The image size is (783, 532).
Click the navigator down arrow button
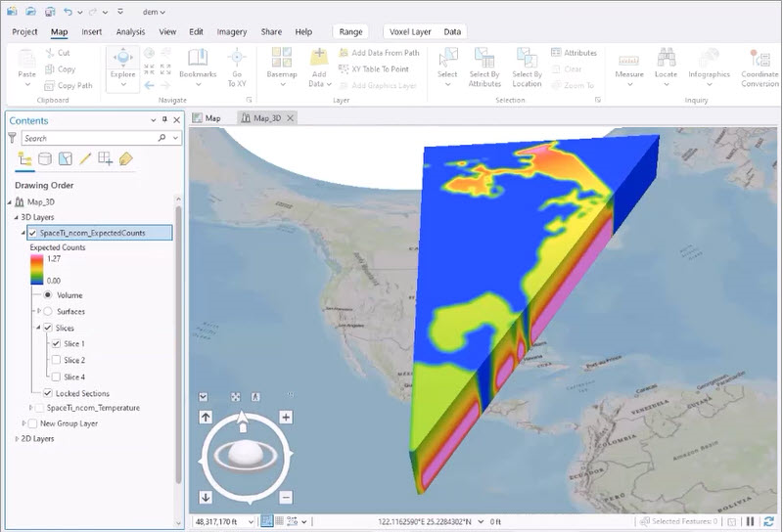point(206,497)
